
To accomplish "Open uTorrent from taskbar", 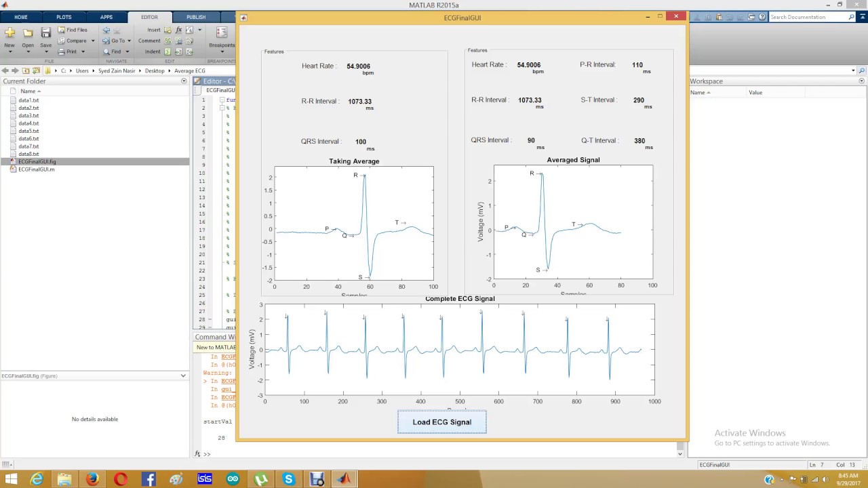I will click(x=260, y=479).
